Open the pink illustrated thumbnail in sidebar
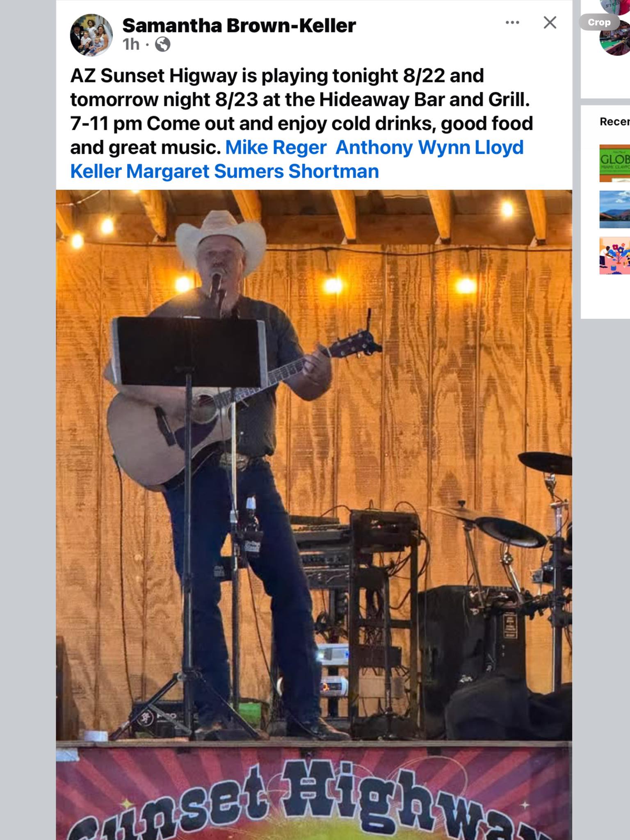The height and width of the screenshot is (840, 630). tap(614, 256)
